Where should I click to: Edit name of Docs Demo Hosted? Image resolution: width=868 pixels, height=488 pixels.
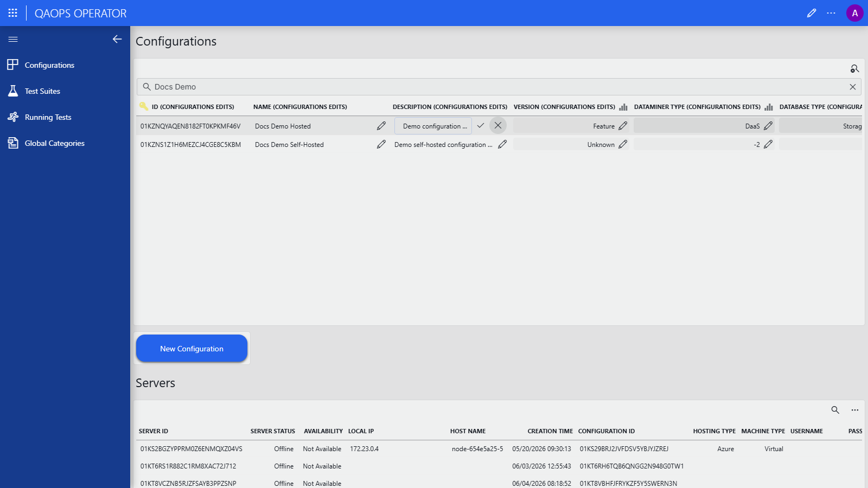tap(381, 126)
